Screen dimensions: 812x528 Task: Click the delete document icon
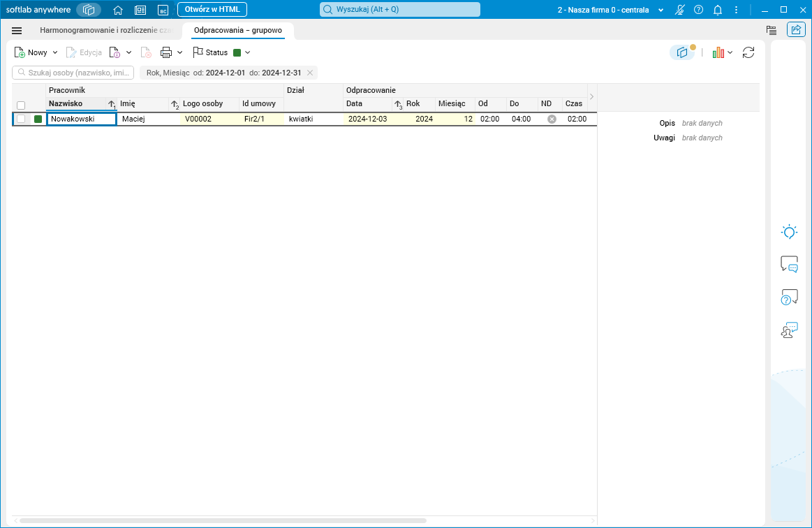tap(146, 52)
